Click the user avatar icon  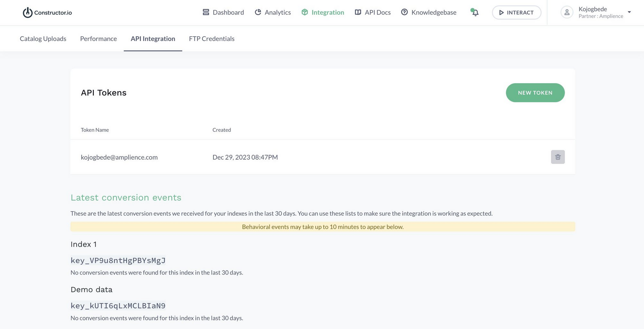pos(567,12)
